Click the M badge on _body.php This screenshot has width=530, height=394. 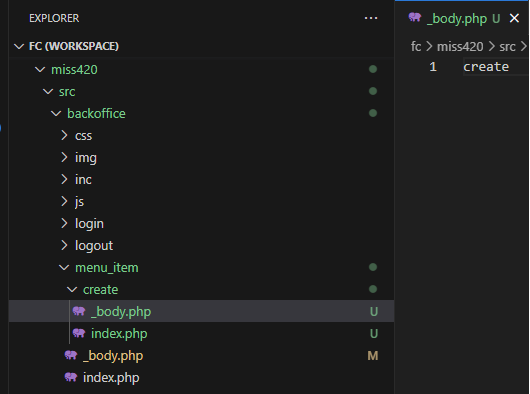(373, 356)
